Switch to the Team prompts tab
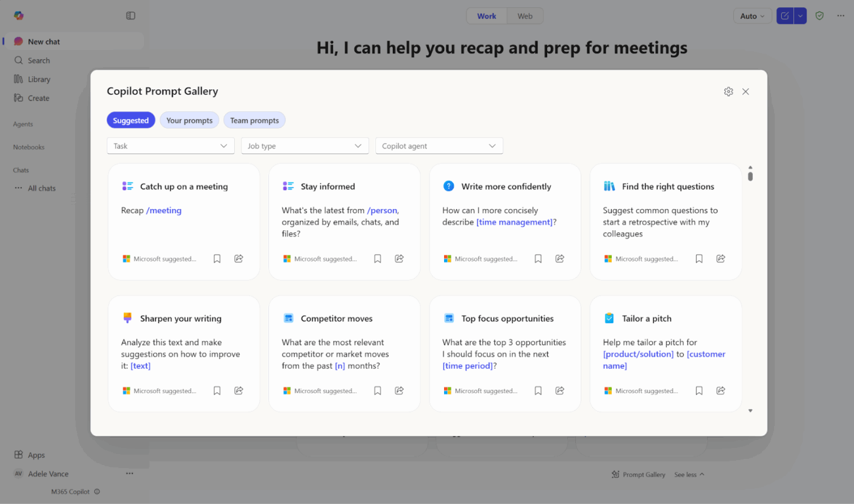854x504 pixels. [254, 120]
